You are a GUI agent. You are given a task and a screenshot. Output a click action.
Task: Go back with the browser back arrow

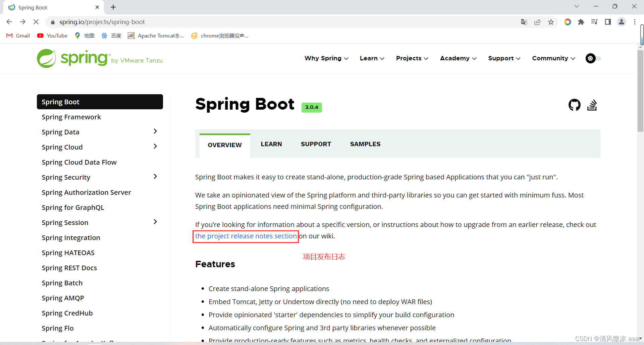pyautogui.click(x=9, y=22)
